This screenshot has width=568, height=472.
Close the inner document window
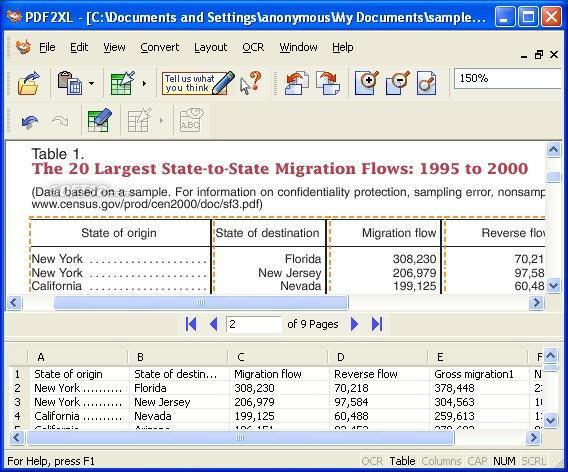(554, 55)
